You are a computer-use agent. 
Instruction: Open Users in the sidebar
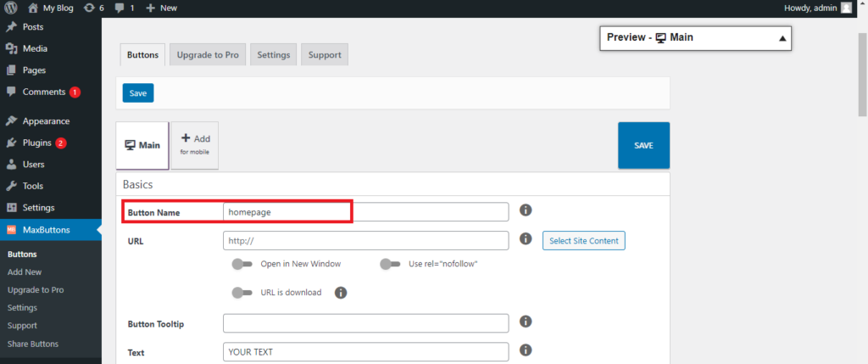[x=33, y=164]
